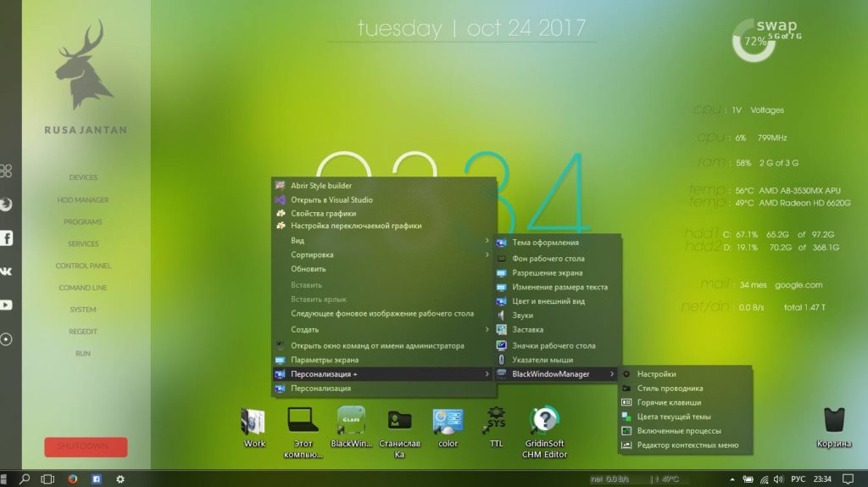Click the circle target icon in left strip
868x487 pixels.
pos(6,339)
